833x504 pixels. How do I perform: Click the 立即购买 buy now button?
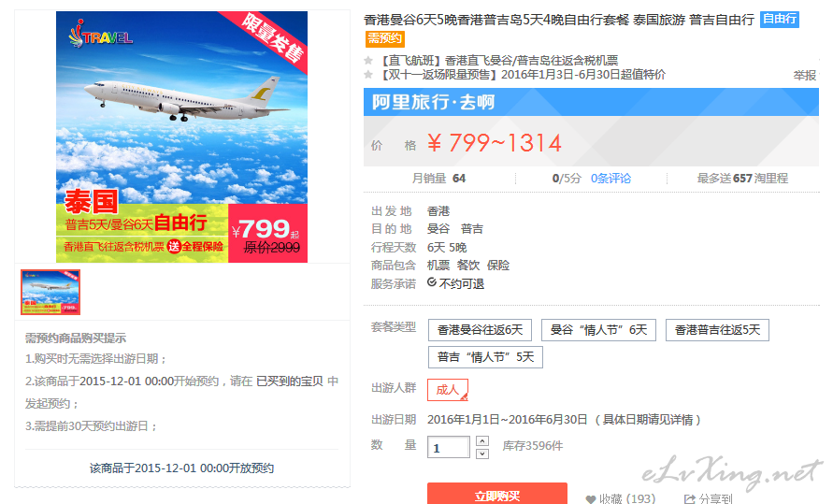coord(497,494)
